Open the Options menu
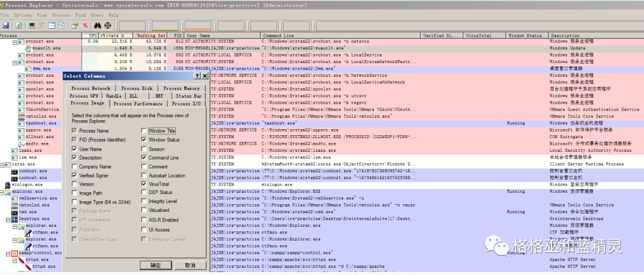 (23, 15)
